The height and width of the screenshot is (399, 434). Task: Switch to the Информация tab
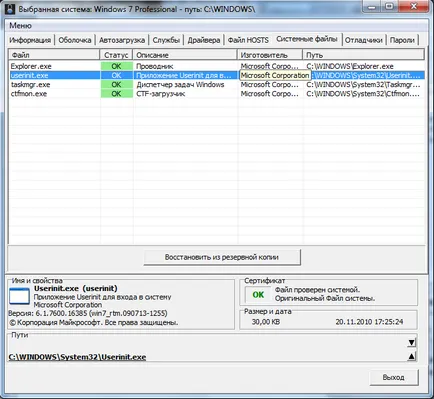click(30, 40)
